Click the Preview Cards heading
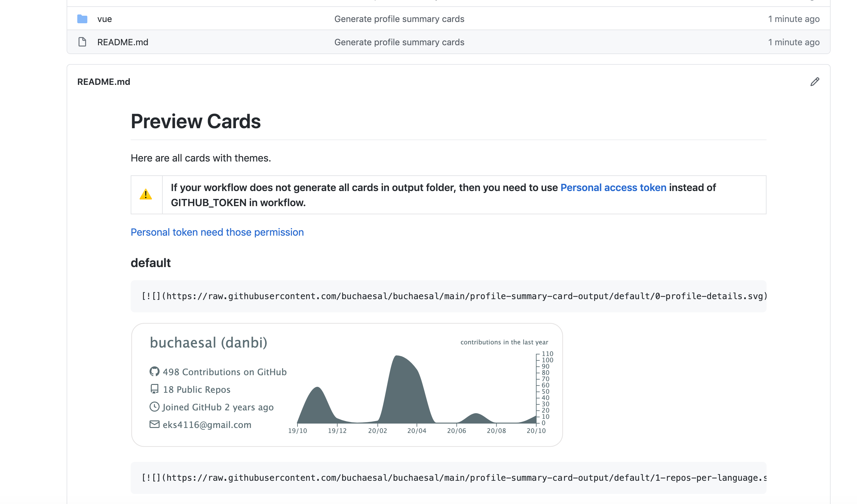This screenshot has width=857, height=504. 195,121
